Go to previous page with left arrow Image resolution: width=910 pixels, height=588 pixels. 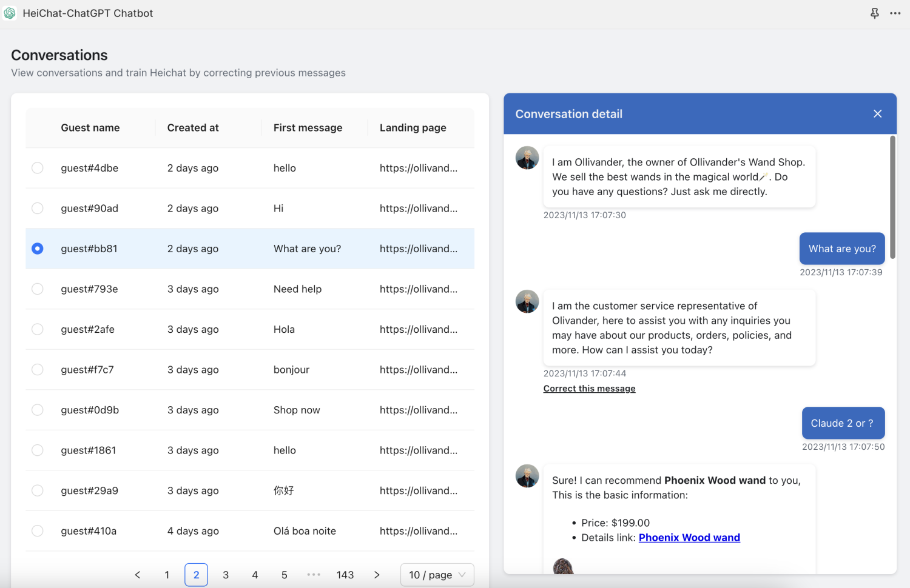[138, 575]
